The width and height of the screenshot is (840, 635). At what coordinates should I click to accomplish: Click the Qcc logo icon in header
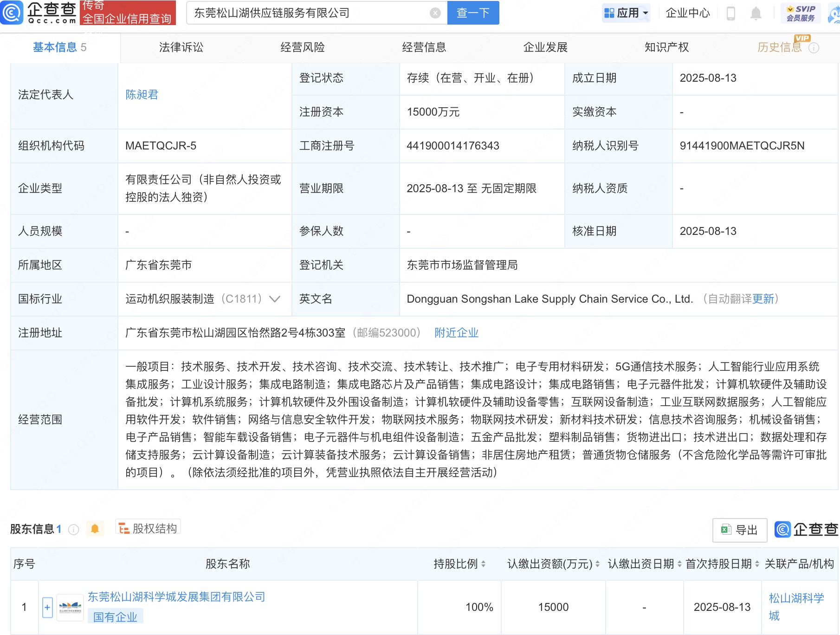point(12,13)
